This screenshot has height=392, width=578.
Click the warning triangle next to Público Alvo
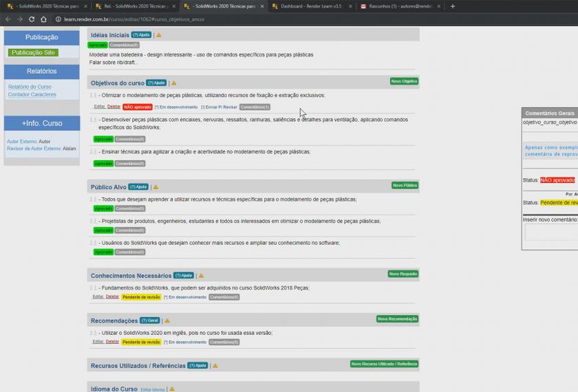[x=156, y=187]
